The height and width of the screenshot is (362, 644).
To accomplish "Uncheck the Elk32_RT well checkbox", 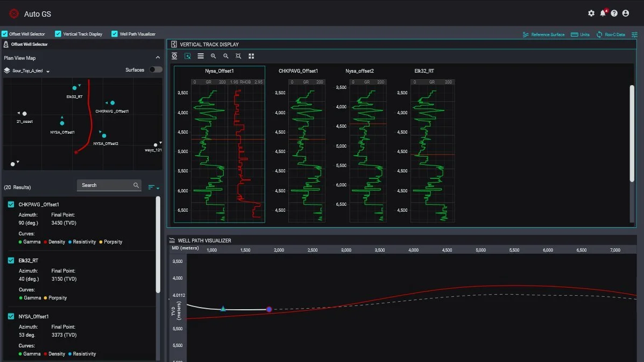I will click(11, 260).
